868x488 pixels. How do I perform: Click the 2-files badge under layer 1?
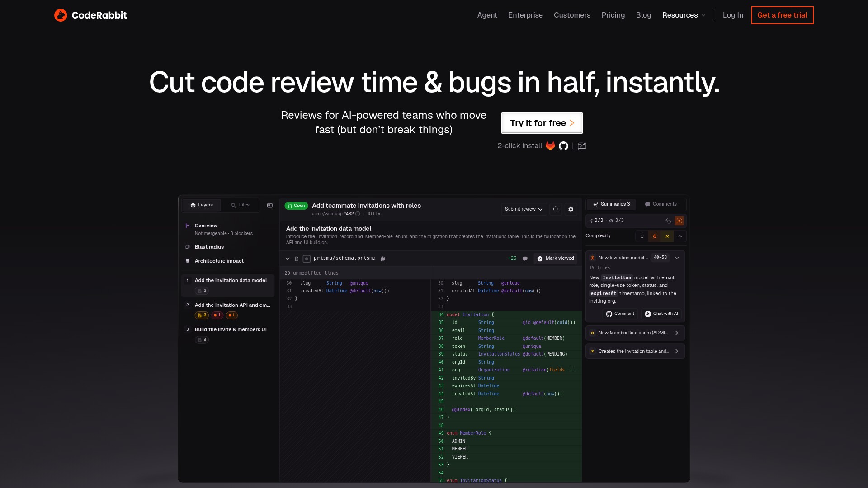point(202,291)
